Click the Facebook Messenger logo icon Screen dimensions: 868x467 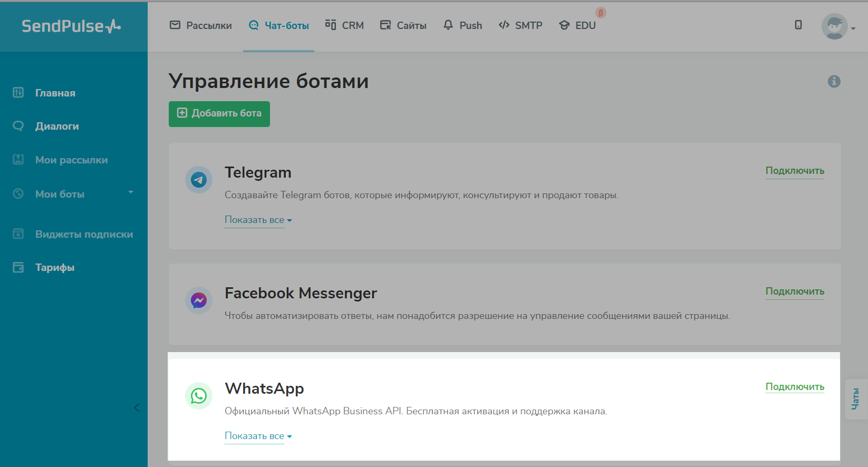pos(199,300)
